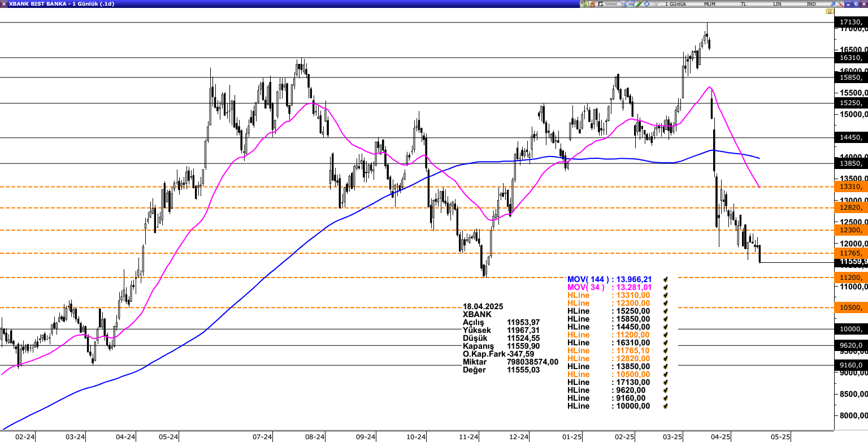
Task: Click the 9620 price label on the axis
Action: point(850,345)
